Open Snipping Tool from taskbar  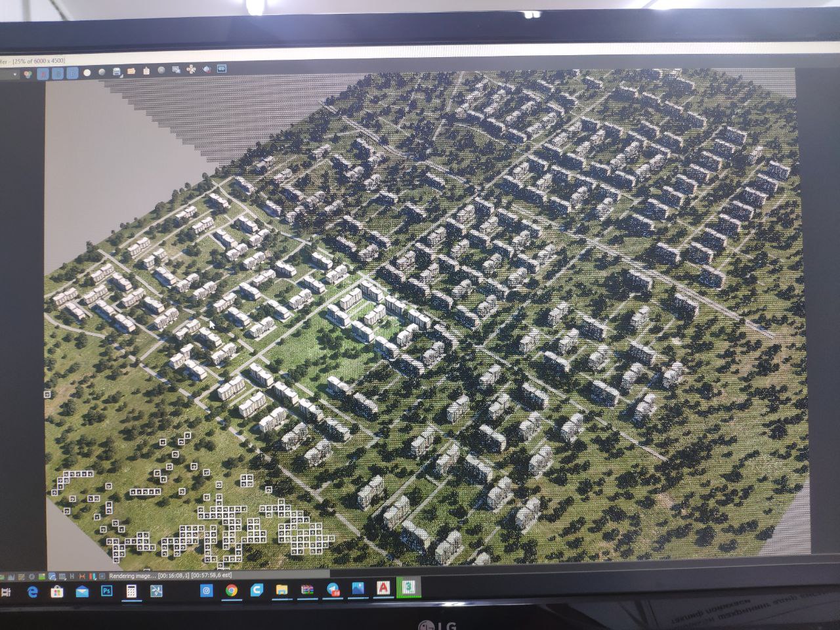(156, 591)
